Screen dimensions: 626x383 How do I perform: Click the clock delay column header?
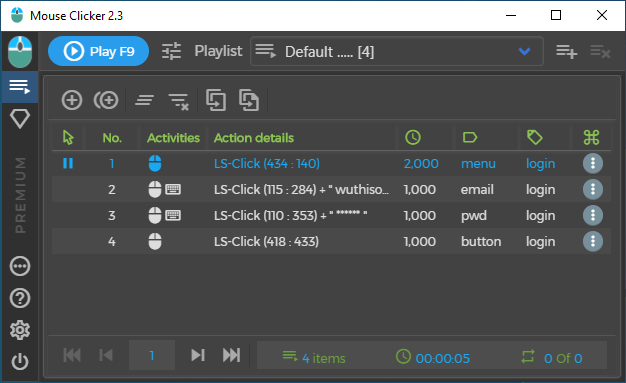pos(413,137)
